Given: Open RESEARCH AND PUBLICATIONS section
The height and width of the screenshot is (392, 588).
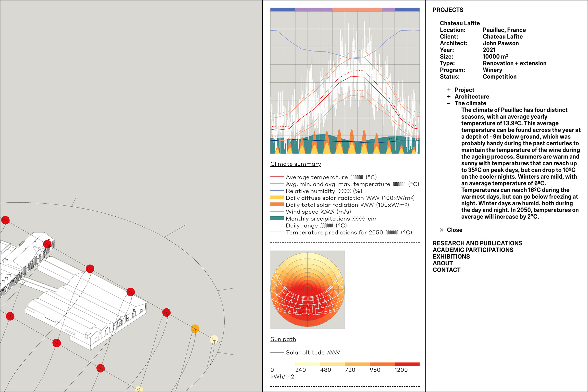Looking at the screenshot, I should tap(477, 243).
